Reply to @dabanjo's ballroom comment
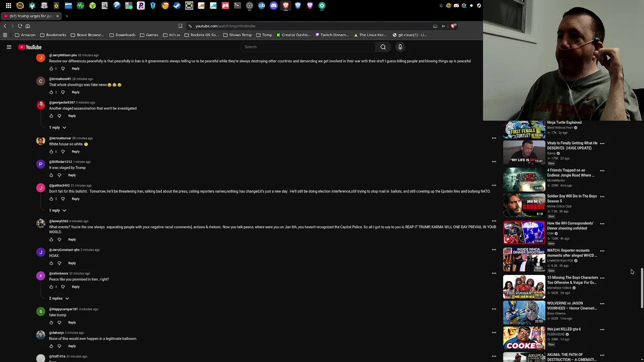 coord(72,346)
